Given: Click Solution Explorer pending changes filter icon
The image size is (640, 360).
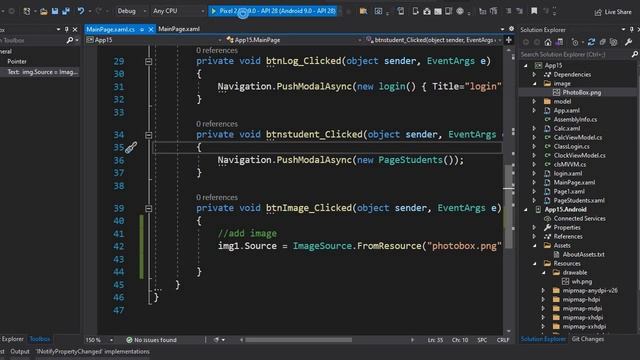Looking at the screenshot, I should tap(576, 42).
